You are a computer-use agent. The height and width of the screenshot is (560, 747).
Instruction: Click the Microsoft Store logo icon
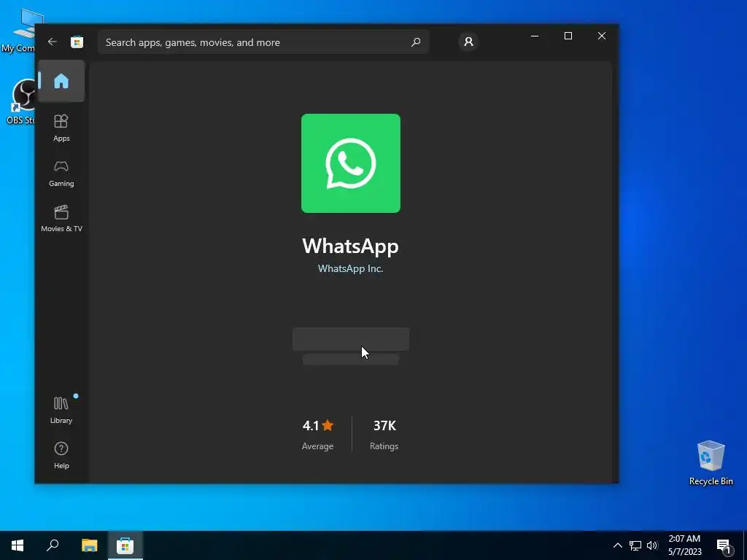77,42
